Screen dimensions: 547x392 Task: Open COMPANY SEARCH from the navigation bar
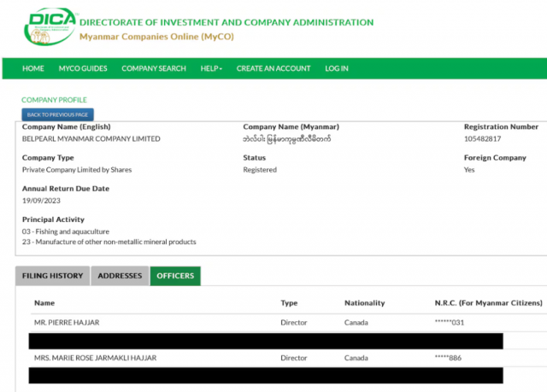pyautogui.click(x=154, y=68)
